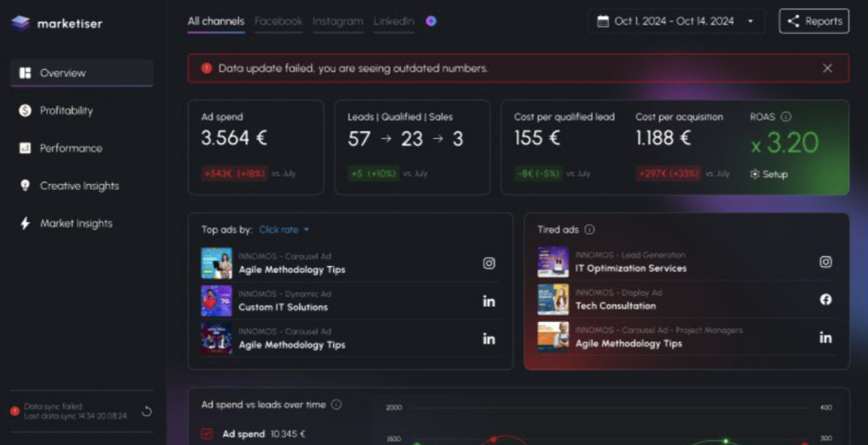Open Profitability in the sidebar

click(x=66, y=110)
